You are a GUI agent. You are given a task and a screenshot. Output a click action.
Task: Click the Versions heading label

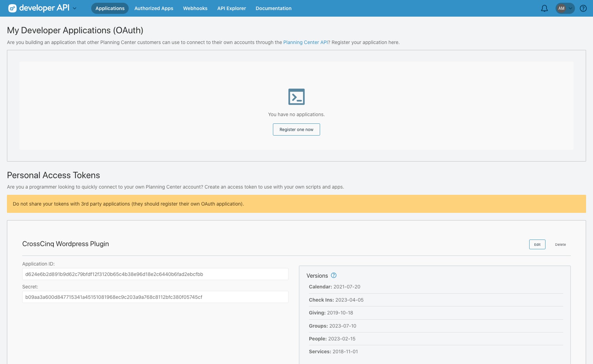click(x=317, y=276)
